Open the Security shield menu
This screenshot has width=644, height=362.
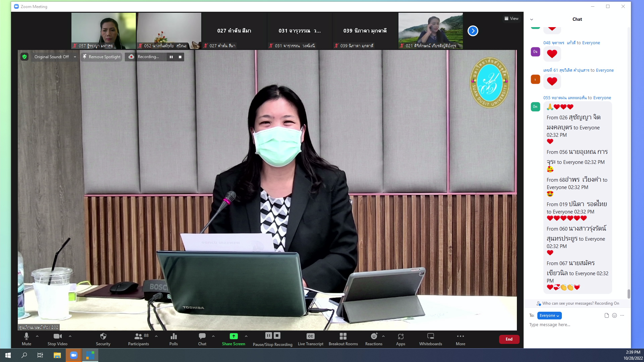pos(103,339)
